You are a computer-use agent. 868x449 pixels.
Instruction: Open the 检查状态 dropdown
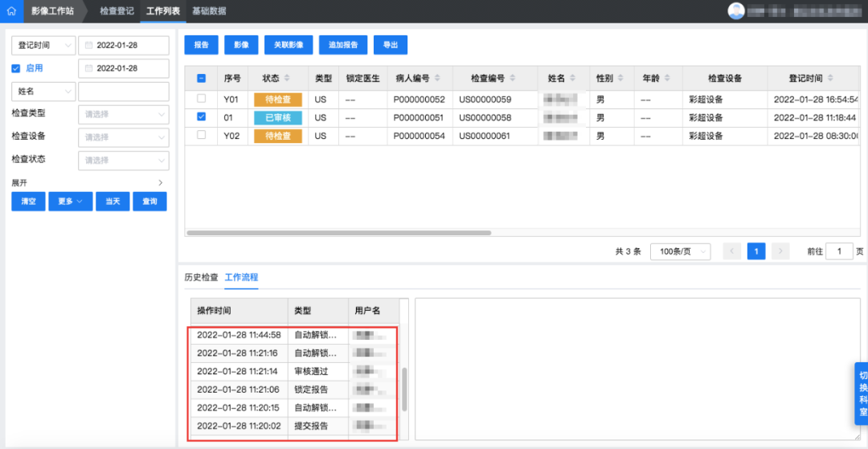[x=124, y=161]
